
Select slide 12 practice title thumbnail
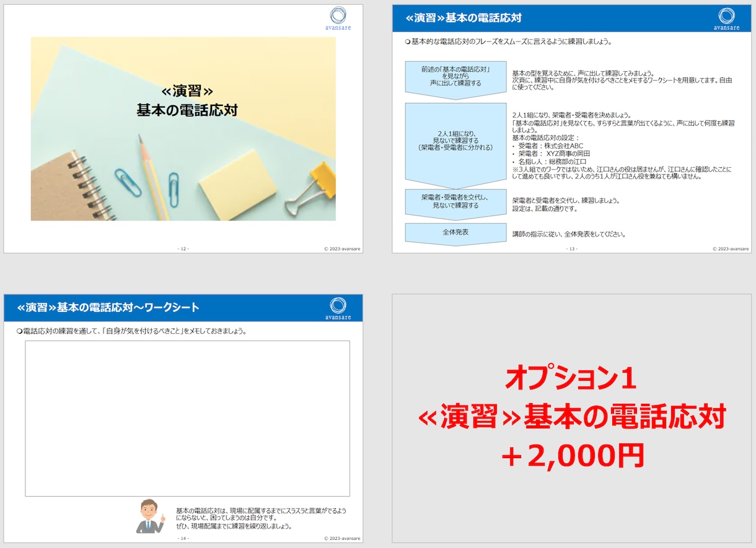point(183,129)
